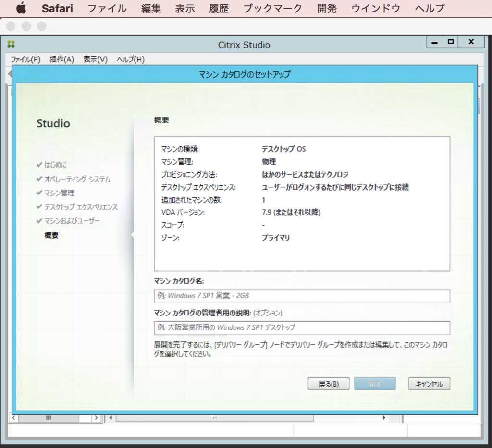Open the 開発 menu
Image resolution: width=492 pixels, height=448 pixels.
(x=327, y=9)
